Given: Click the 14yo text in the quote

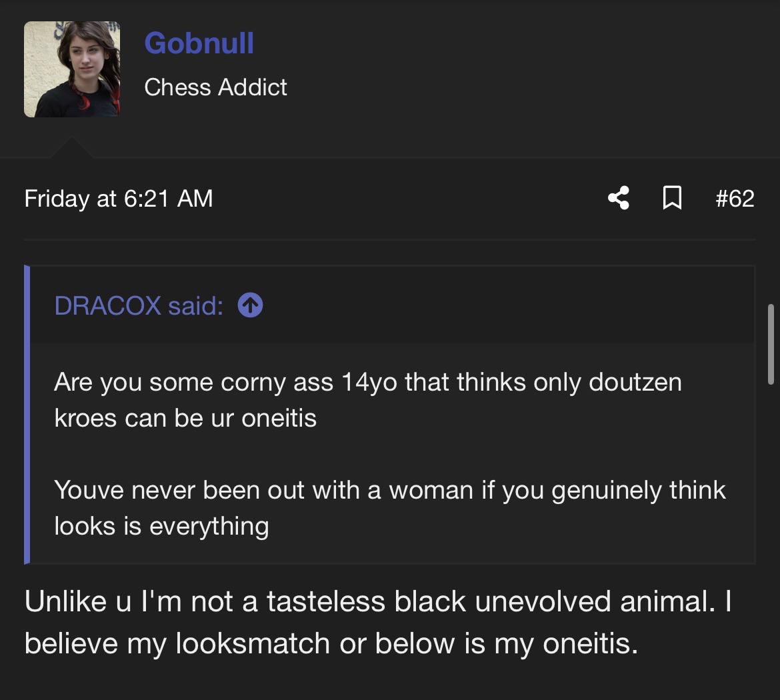Looking at the screenshot, I should (369, 383).
